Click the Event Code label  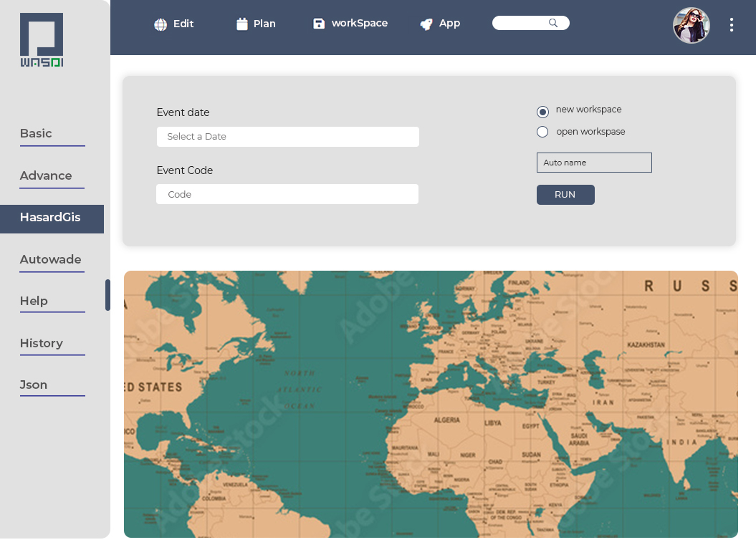(x=185, y=170)
